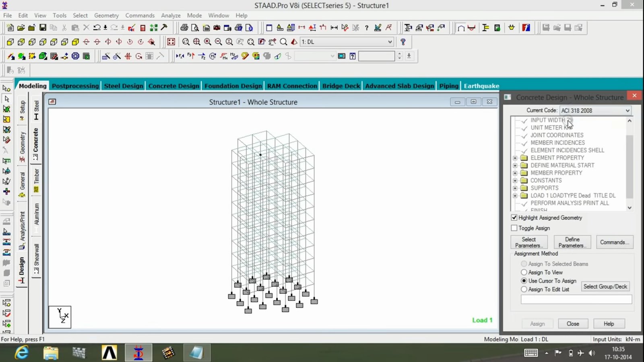Click the blue question mark help icon
The width and height of the screenshot is (644, 362).
click(403, 42)
